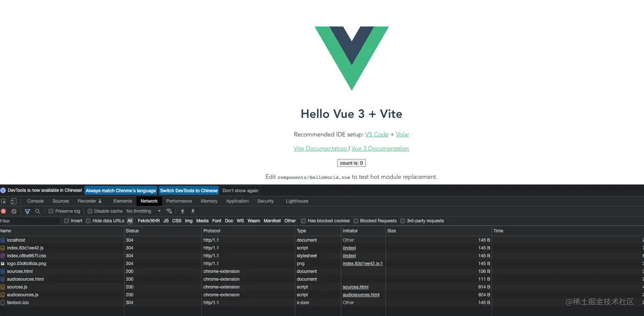Filter requests by WS type
This screenshot has width=644, height=316.
click(x=240, y=221)
